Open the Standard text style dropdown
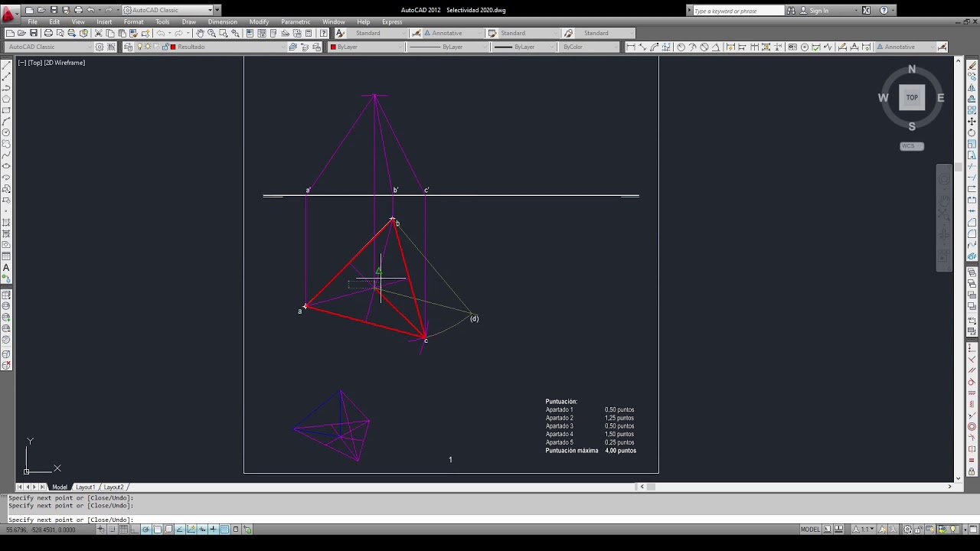The height and width of the screenshot is (551, 980). point(377,34)
